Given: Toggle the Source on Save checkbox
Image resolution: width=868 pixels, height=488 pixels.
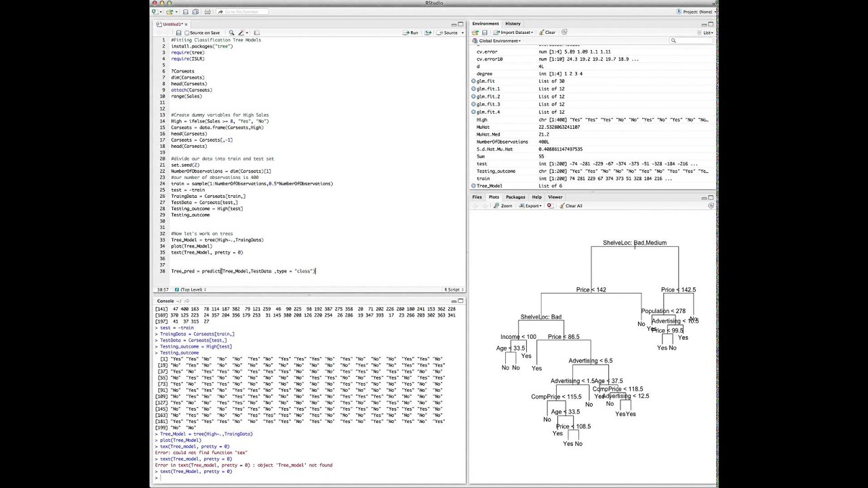Looking at the screenshot, I should (x=187, y=33).
